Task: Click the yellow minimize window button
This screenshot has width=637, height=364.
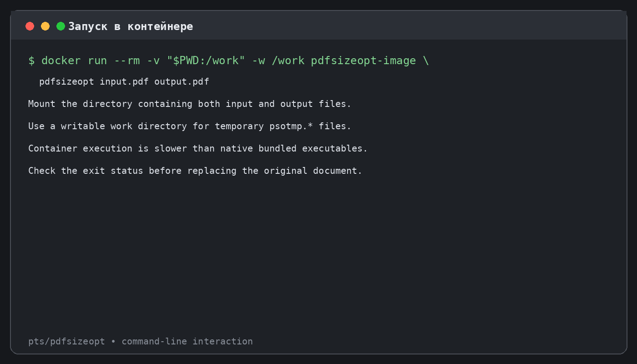Action: pos(45,26)
